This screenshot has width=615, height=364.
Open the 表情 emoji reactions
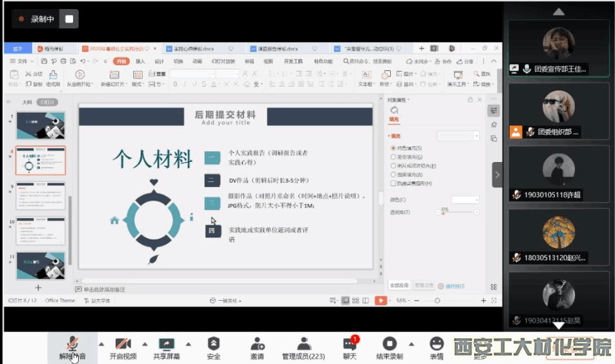(437, 347)
